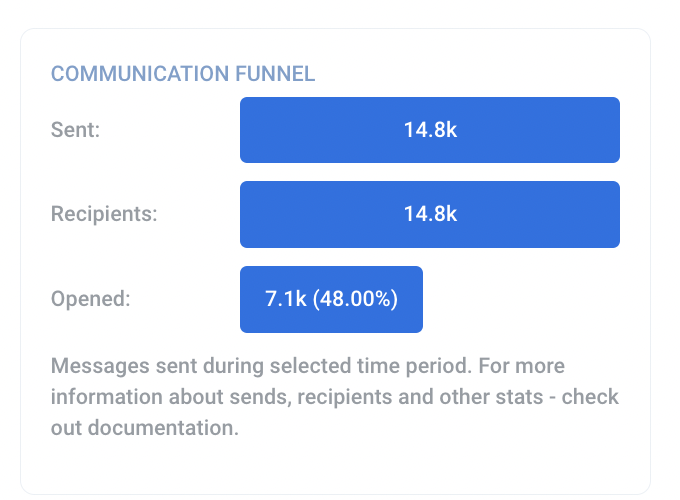Click the "check" word ending the second line
The height and width of the screenshot is (500, 680).
(x=590, y=396)
